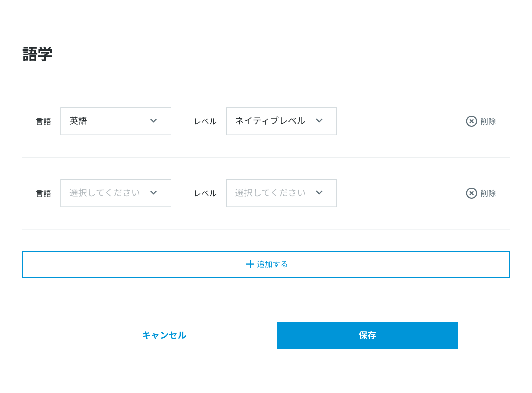The width and height of the screenshot is (532, 393).
Task: Click the レベル label in the unselected row
Action: [x=205, y=193]
